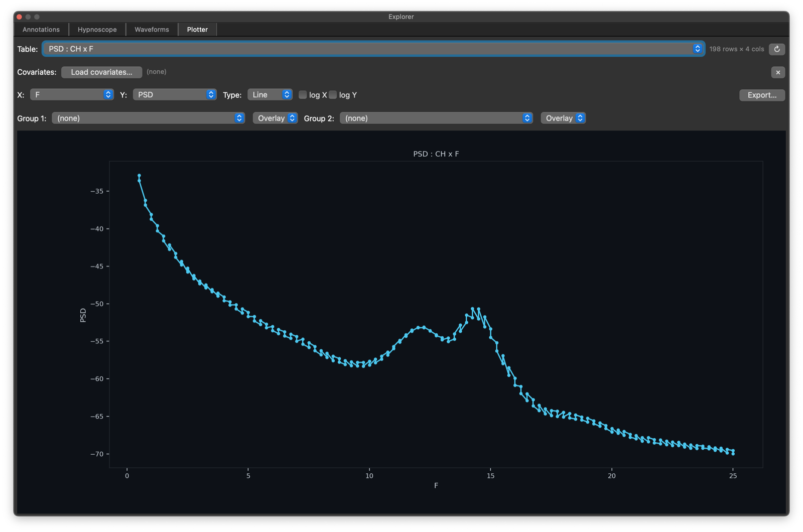Screen dimensions: 803x532
Task: Open the Y axis PSD dropdown
Action: click(x=174, y=95)
